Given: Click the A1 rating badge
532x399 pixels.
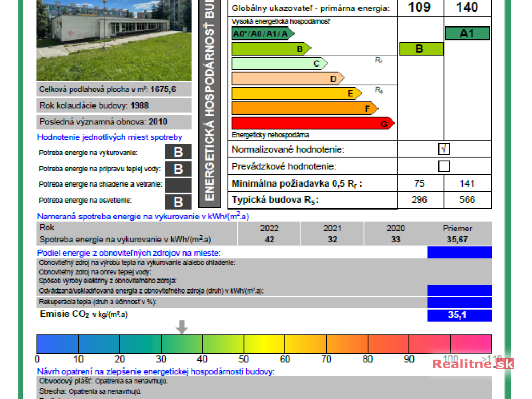Looking at the screenshot, I should tap(468, 33).
